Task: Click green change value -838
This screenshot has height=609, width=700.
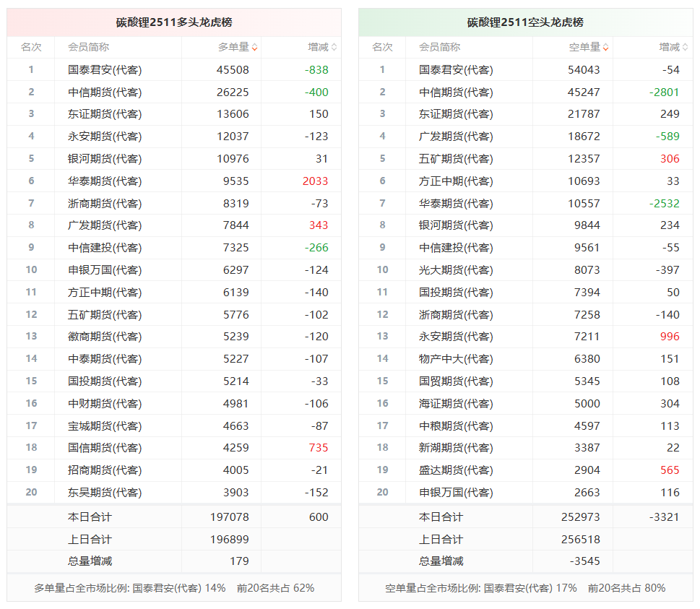Action: 316,70
